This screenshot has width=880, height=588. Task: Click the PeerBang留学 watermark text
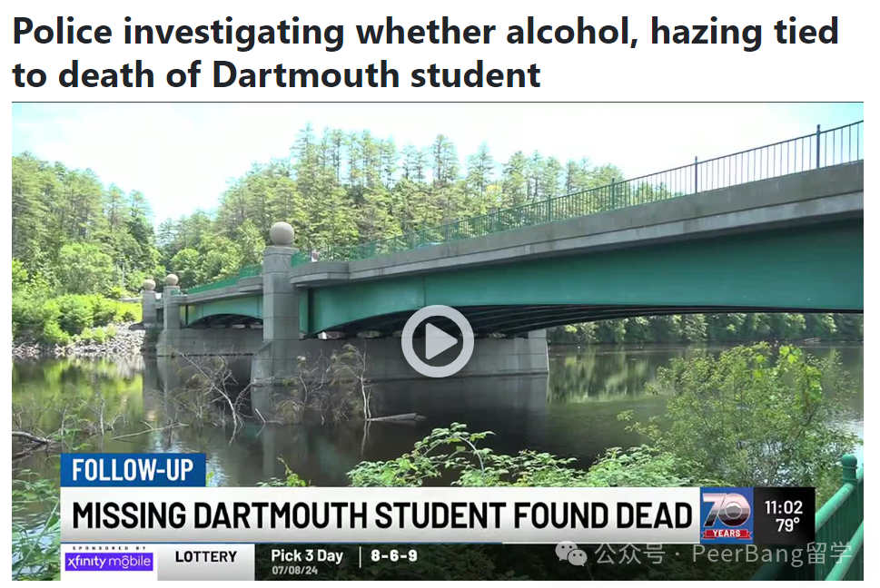tap(772, 554)
